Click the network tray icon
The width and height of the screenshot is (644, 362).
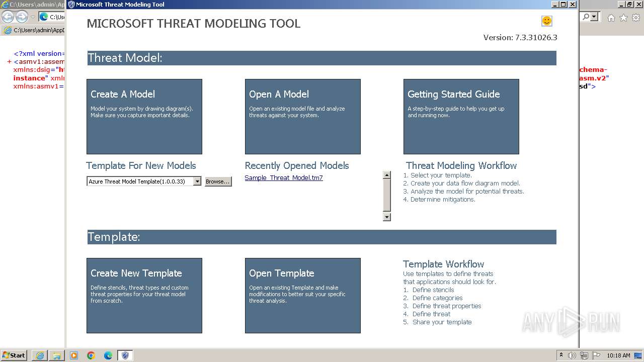coord(584,355)
